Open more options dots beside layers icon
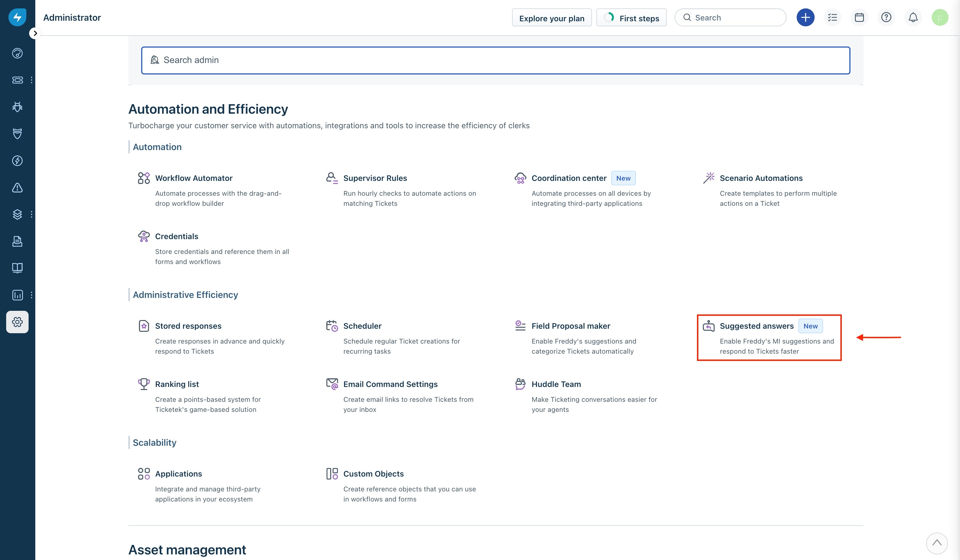The height and width of the screenshot is (560, 960). pyautogui.click(x=31, y=214)
